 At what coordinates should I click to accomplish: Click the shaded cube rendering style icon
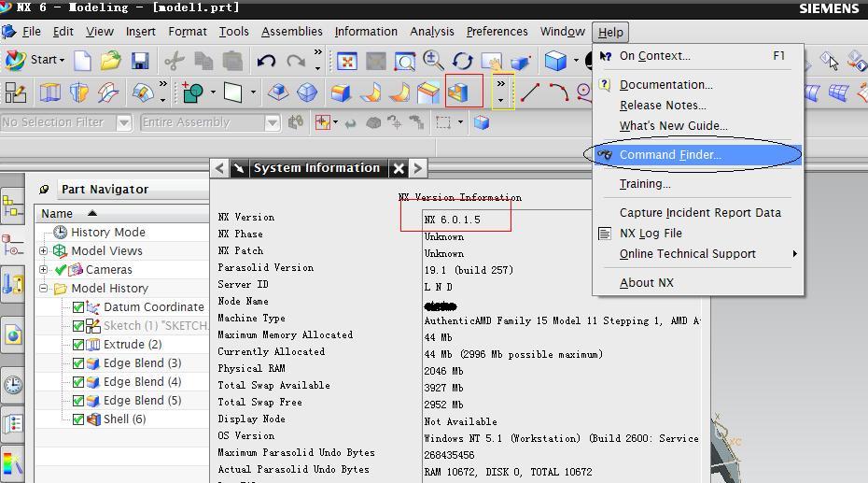coord(555,61)
